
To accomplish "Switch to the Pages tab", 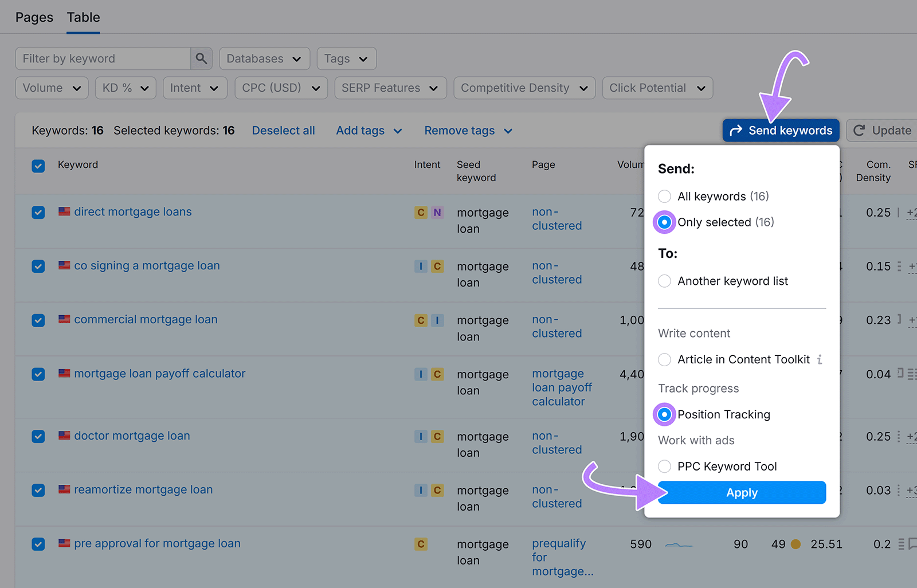I will (34, 17).
